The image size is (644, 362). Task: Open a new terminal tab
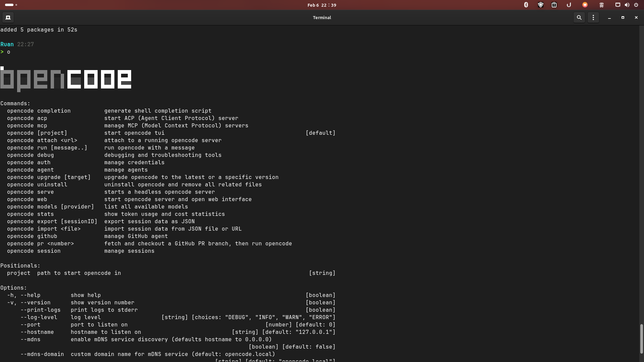click(x=8, y=17)
